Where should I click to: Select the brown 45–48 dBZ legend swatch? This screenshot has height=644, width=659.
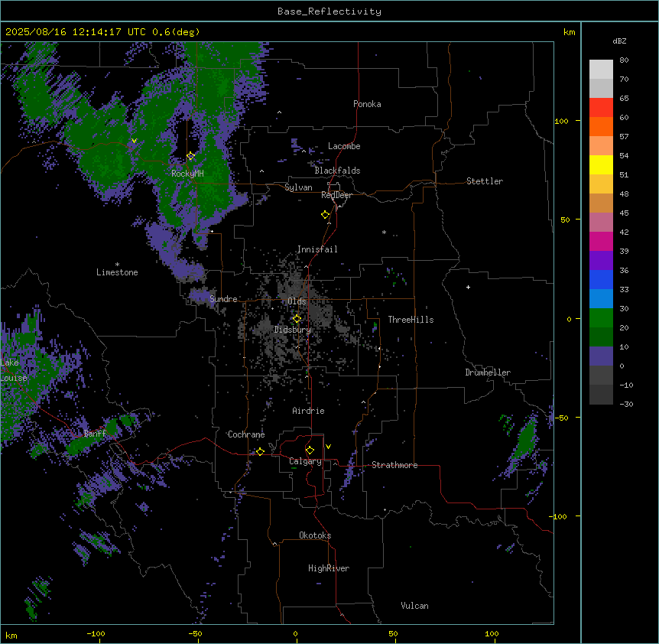tap(601, 203)
